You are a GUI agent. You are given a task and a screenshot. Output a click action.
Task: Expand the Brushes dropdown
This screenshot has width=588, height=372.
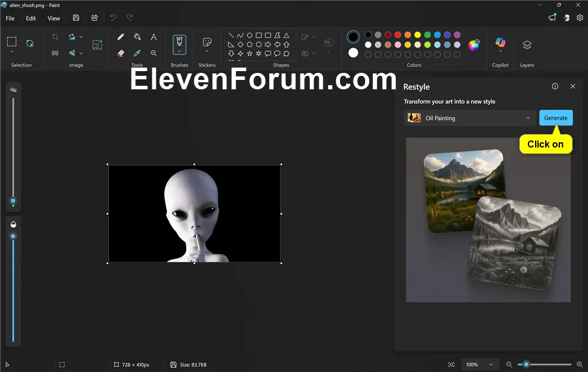click(179, 45)
